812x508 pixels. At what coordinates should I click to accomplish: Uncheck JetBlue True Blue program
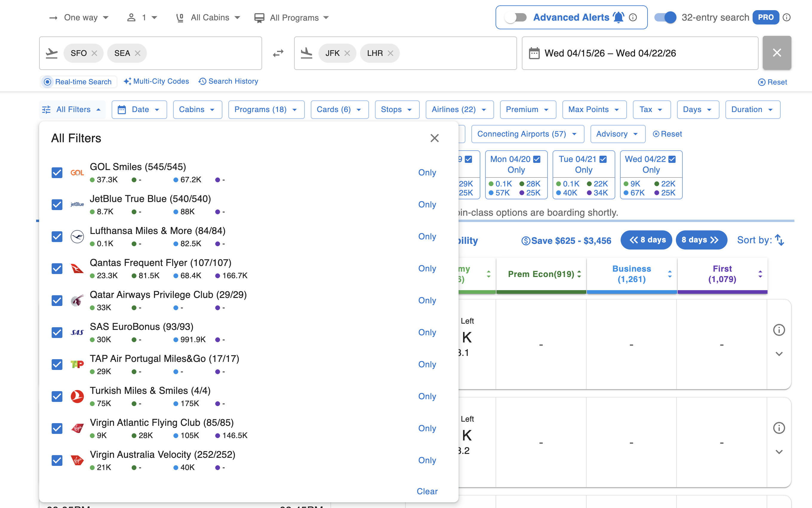click(x=57, y=205)
